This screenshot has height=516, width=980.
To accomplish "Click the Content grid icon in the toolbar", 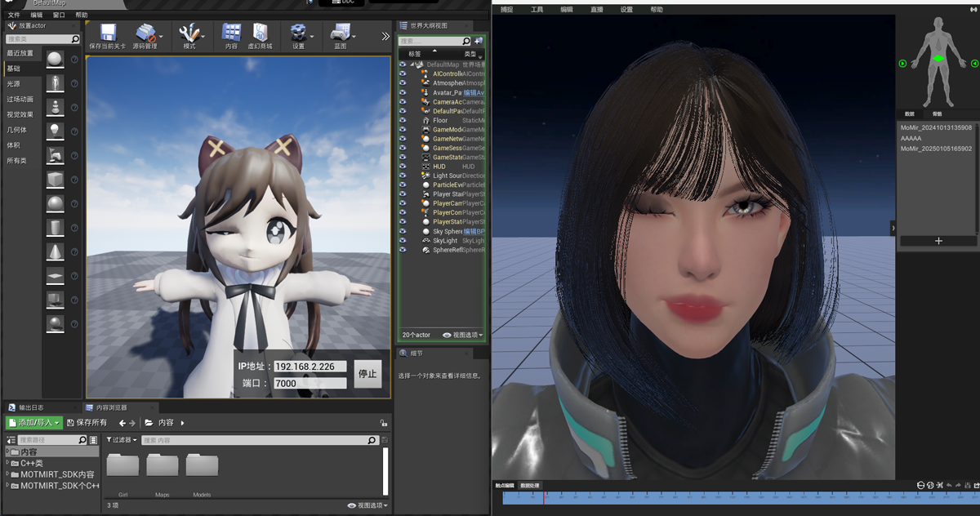I will pyautogui.click(x=231, y=33).
